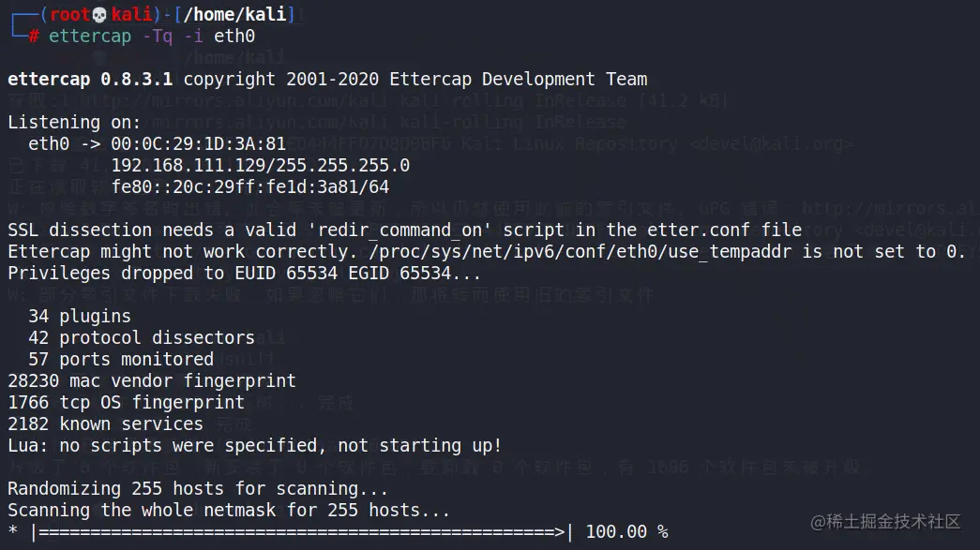Screen dimensions: 980x550
Task: Click the ettercap command word
Action: [90, 37]
